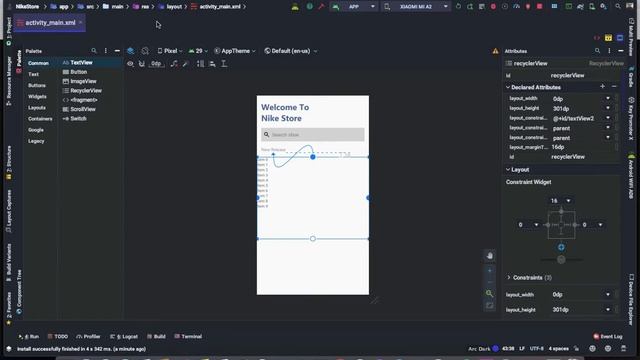Open the Event Log
This screenshot has width=640, height=360.
point(608,337)
